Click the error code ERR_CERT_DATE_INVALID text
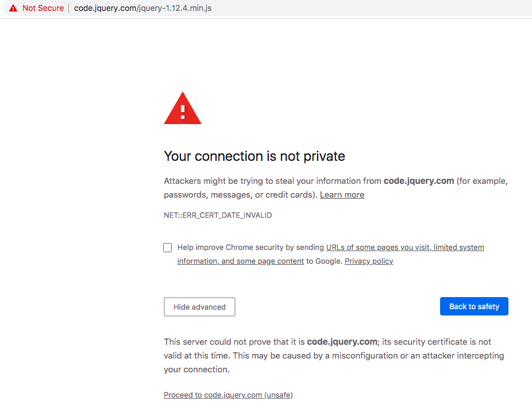The image size is (532, 412). 217,215
